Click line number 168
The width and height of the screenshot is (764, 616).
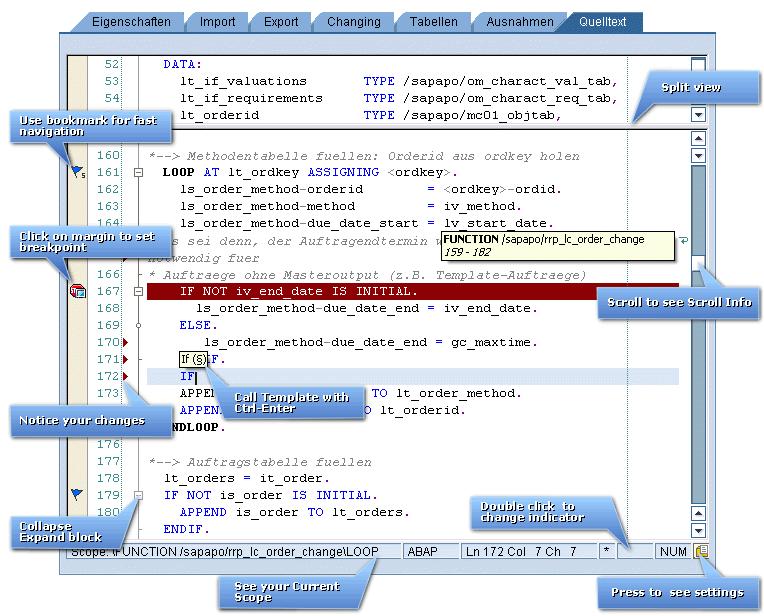pos(108,308)
